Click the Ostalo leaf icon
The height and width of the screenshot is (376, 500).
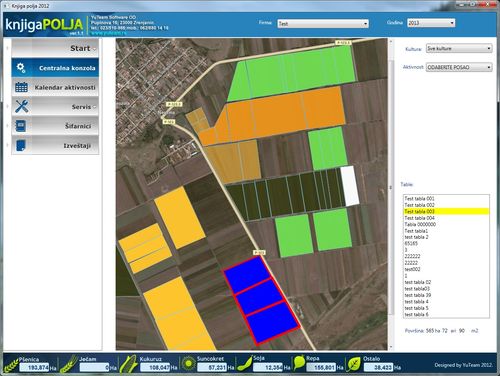tap(354, 364)
